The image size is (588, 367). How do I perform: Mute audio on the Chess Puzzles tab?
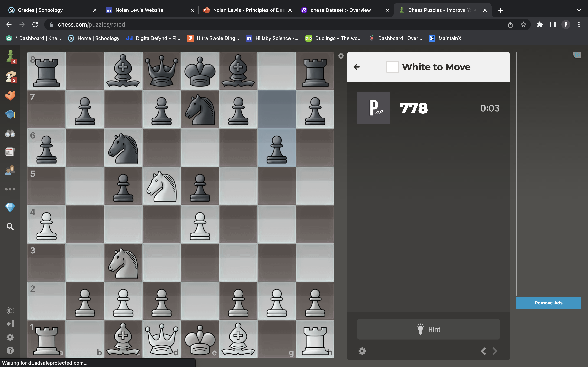476,10
